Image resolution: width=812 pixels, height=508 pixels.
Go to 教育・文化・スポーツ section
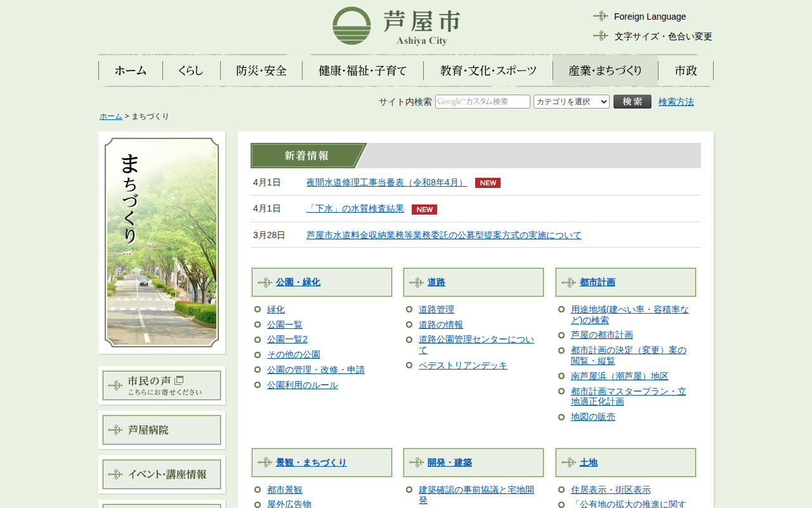pos(488,70)
